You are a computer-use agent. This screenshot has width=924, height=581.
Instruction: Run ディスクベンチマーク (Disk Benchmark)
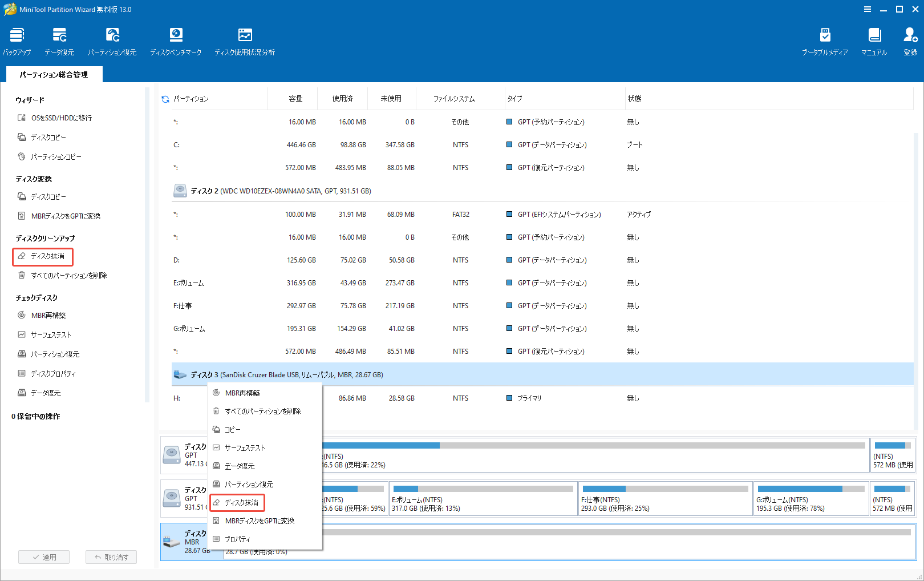coord(176,40)
